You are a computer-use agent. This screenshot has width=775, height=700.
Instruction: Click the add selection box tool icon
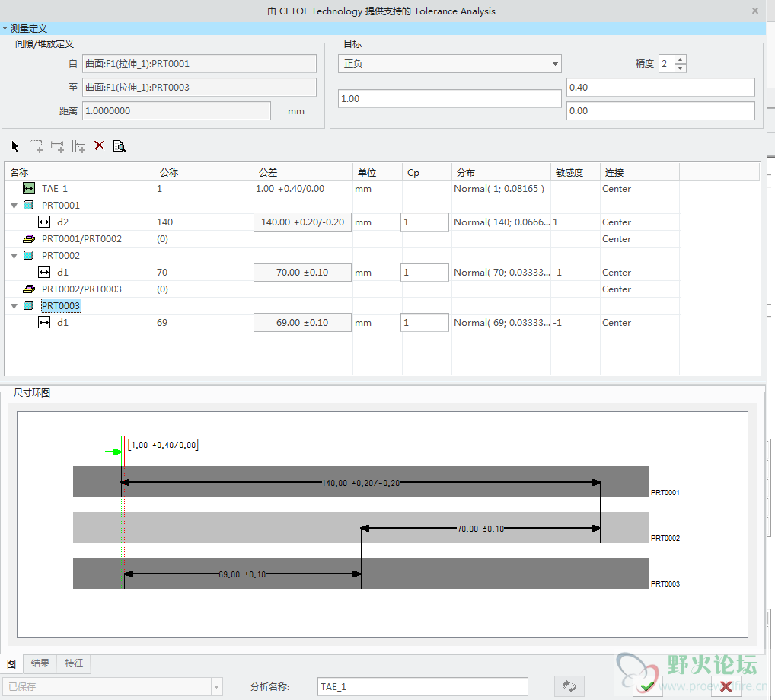[x=36, y=146]
